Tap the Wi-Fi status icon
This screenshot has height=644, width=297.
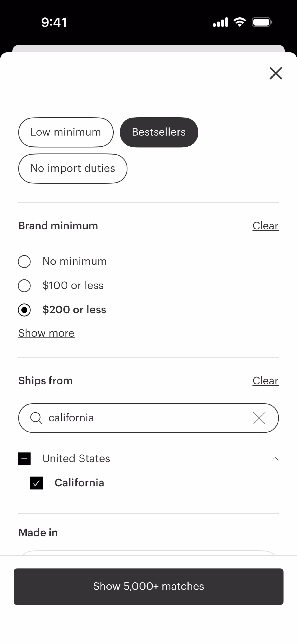pyautogui.click(x=240, y=22)
